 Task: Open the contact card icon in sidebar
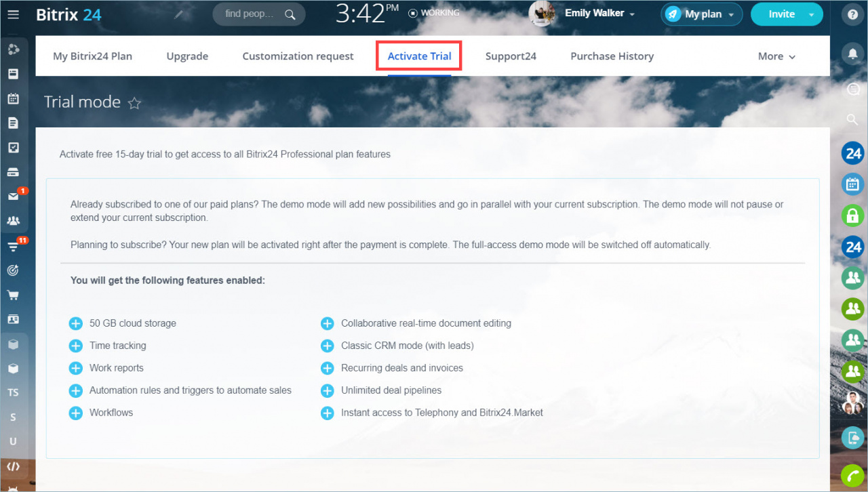(x=13, y=319)
